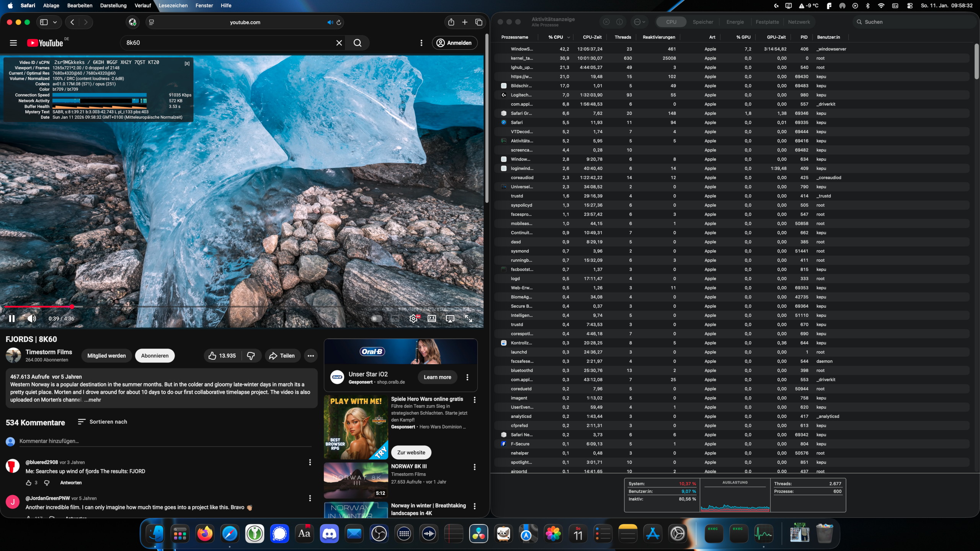Click the Abonnieren button

(x=155, y=356)
